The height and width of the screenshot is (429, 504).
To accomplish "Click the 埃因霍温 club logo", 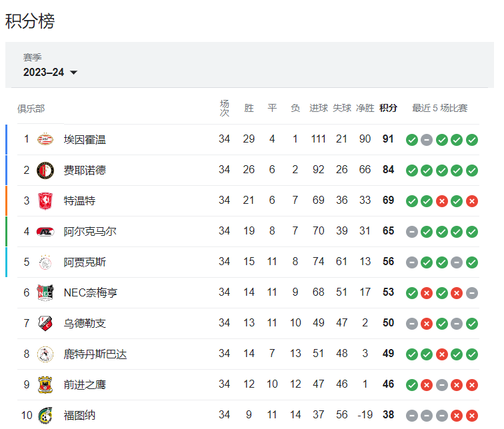I will pyautogui.click(x=45, y=139).
